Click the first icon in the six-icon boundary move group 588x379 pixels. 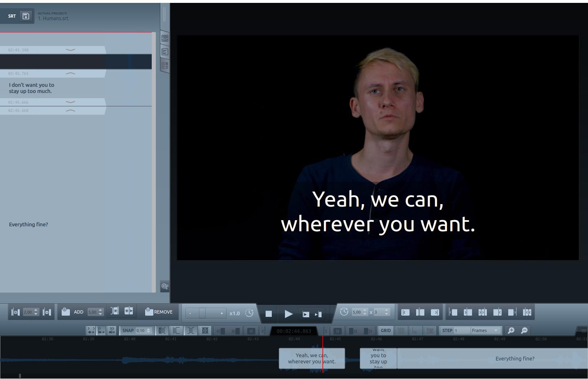click(453, 312)
